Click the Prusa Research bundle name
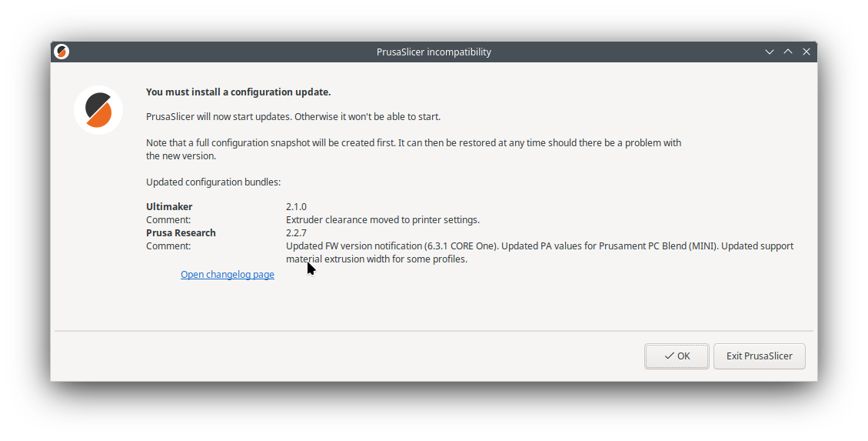This screenshot has height=441, width=868. click(181, 233)
